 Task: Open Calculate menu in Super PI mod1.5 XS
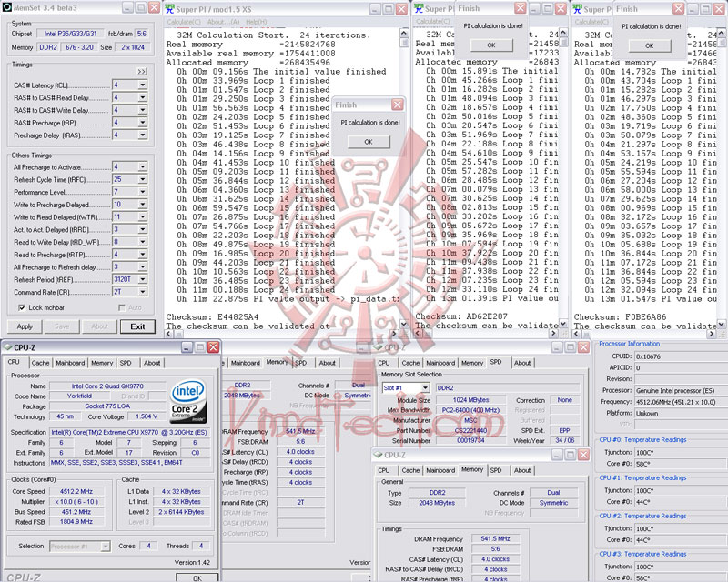(184, 22)
